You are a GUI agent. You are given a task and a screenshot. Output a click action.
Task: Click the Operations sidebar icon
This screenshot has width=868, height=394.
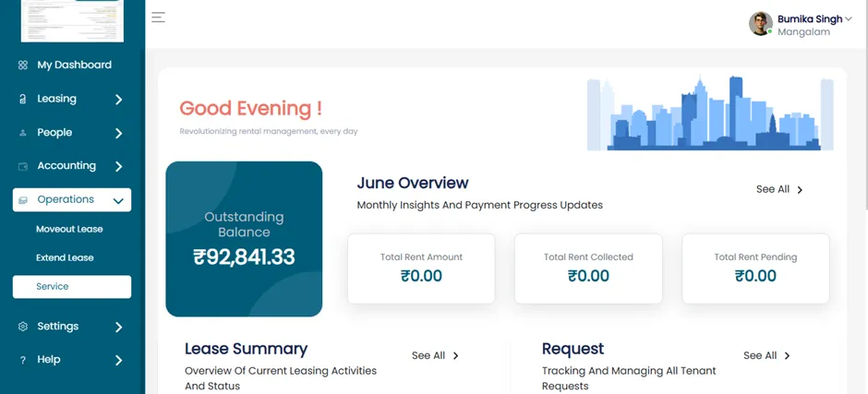(x=23, y=199)
